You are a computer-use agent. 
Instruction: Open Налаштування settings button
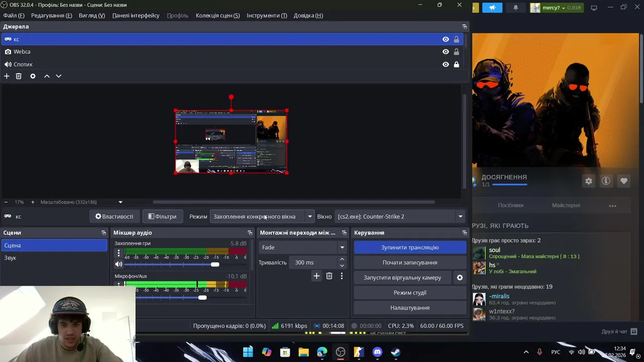point(410,308)
